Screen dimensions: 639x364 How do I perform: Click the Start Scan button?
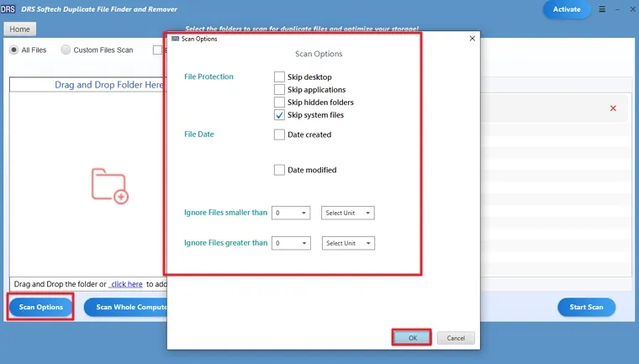click(x=586, y=307)
